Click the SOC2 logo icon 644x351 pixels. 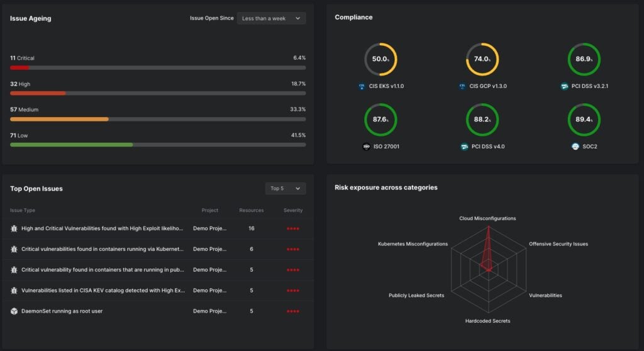pos(575,147)
